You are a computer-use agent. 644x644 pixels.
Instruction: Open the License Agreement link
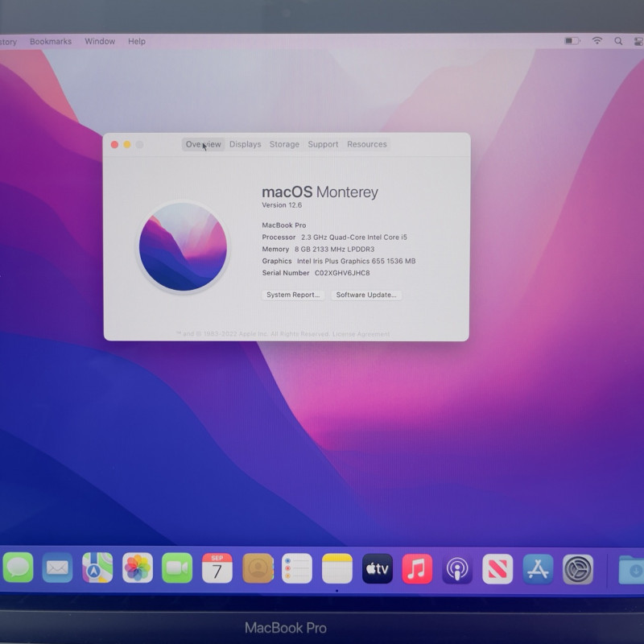(361, 334)
